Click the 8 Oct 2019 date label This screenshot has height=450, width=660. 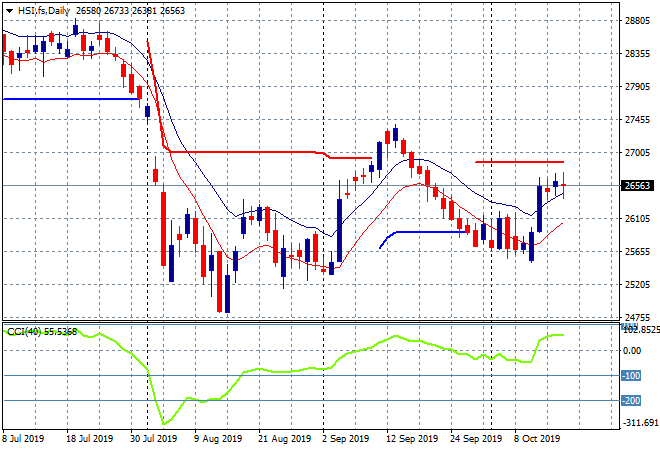[x=537, y=439]
